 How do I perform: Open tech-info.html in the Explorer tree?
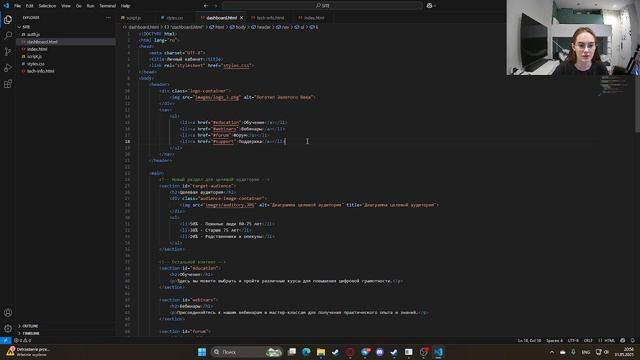(40, 71)
